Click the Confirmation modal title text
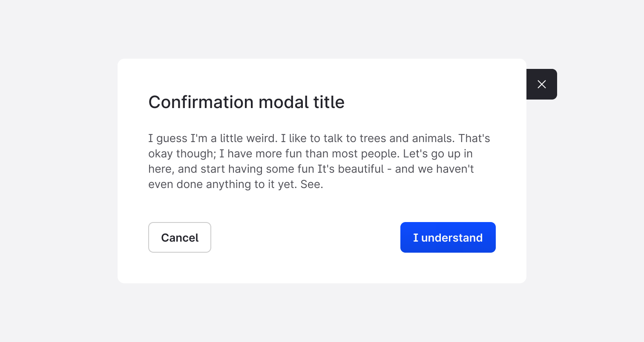 pos(246,102)
